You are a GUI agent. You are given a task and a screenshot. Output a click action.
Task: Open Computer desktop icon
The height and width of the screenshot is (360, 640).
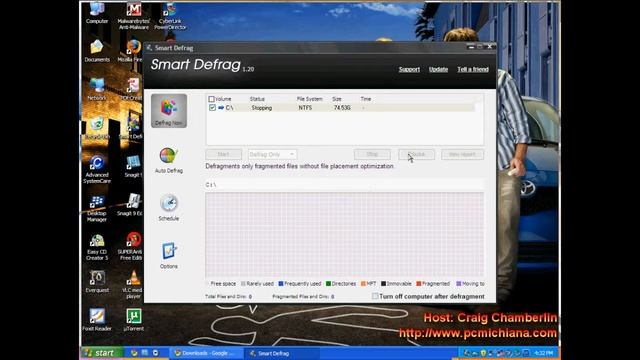point(97,13)
